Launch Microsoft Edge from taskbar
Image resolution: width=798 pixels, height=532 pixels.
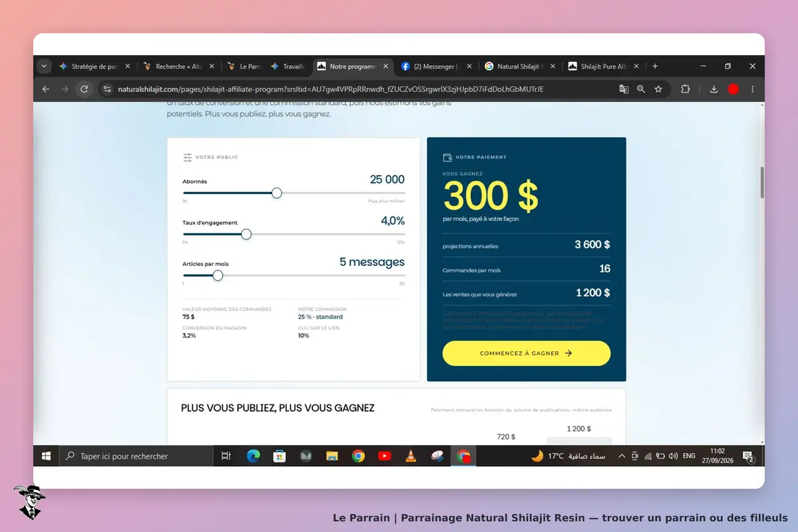[253, 456]
